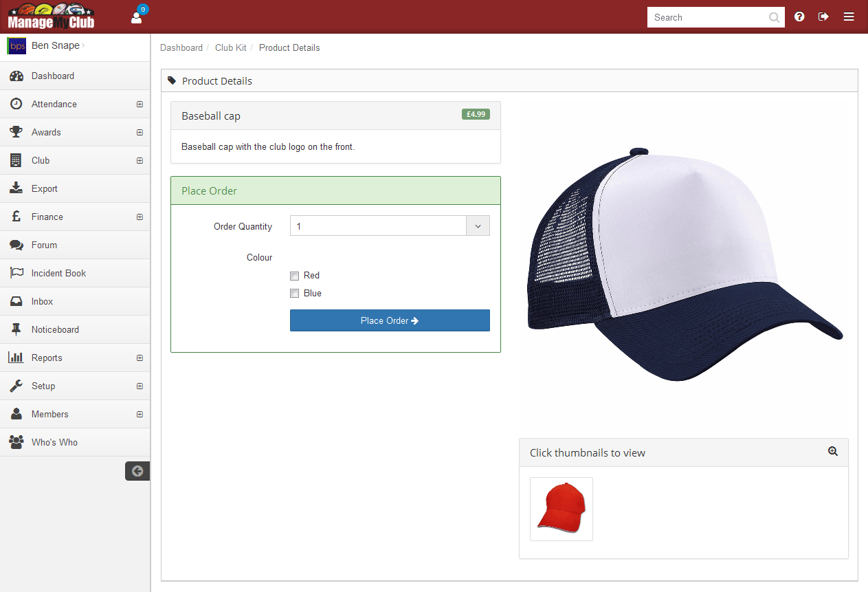Expand the Members submenu plus

click(140, 415)
